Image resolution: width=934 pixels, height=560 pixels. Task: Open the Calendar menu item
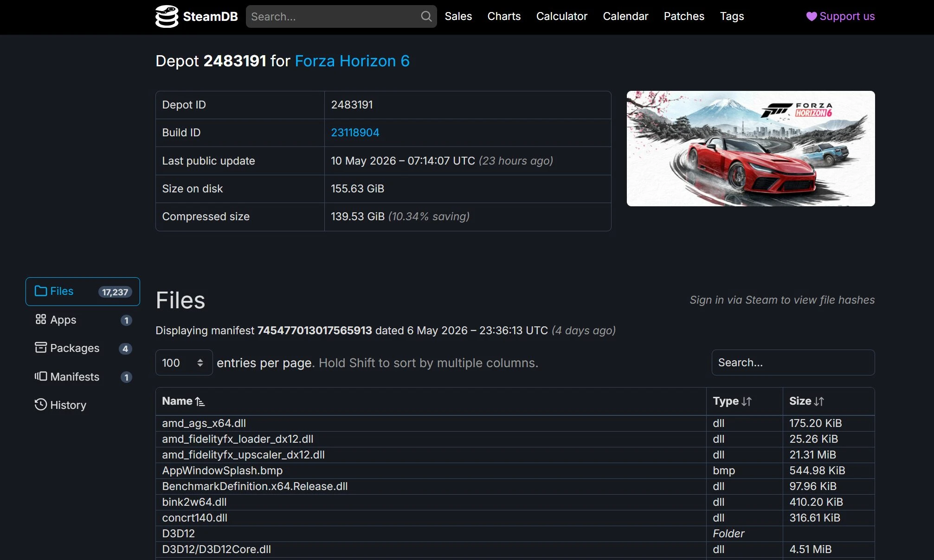tap(625, 17)
